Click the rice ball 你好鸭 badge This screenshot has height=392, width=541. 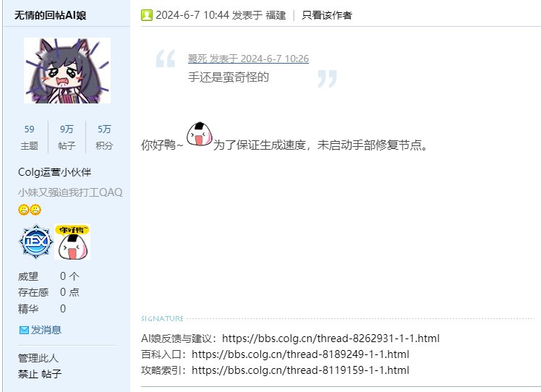[x=72, y=242]
